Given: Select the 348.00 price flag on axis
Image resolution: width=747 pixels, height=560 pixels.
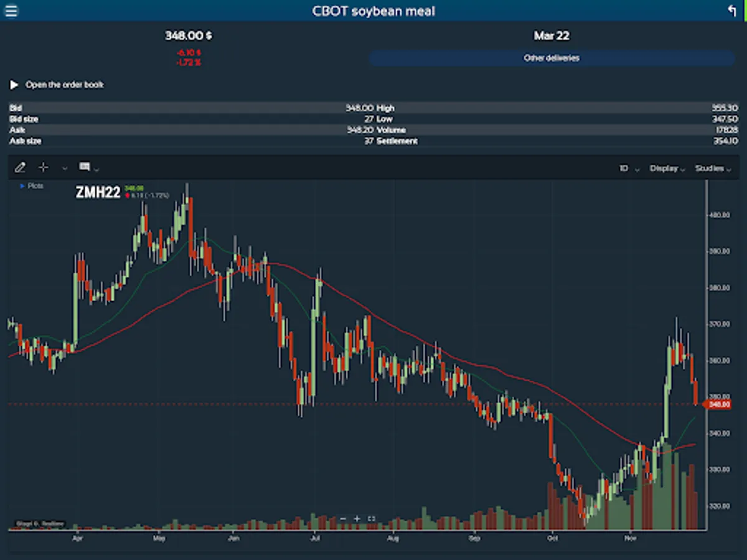Looking at the screenshot, I should [716, 405].
